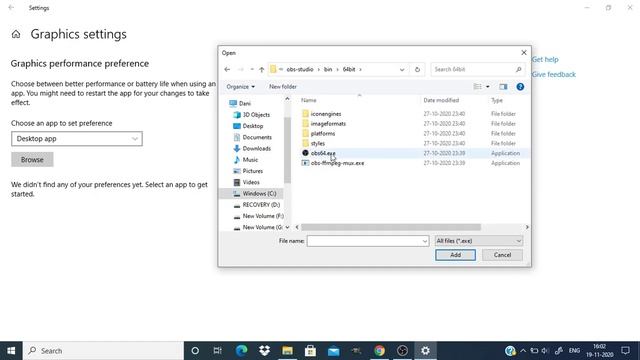Open the Settings gear icon on taskbar
This screenshot has height=360, width=640.
[x=425, y=351]
